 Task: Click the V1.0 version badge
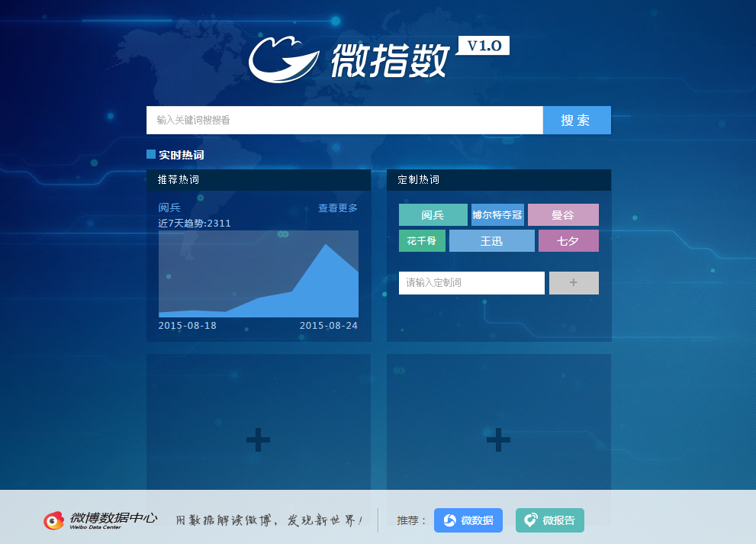click(x=484, y=45)
